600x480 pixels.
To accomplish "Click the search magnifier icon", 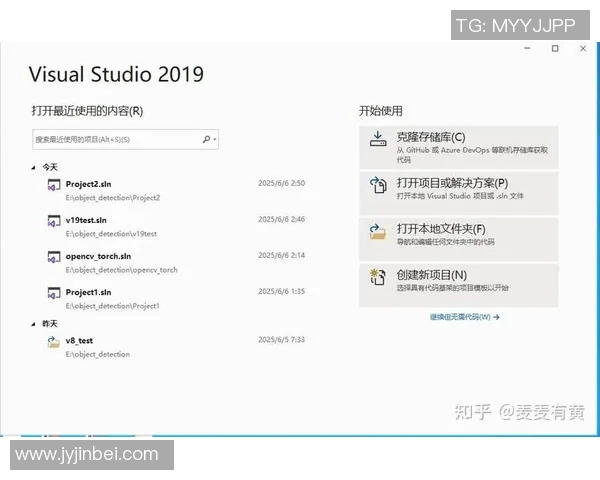I will coord(206,139).
